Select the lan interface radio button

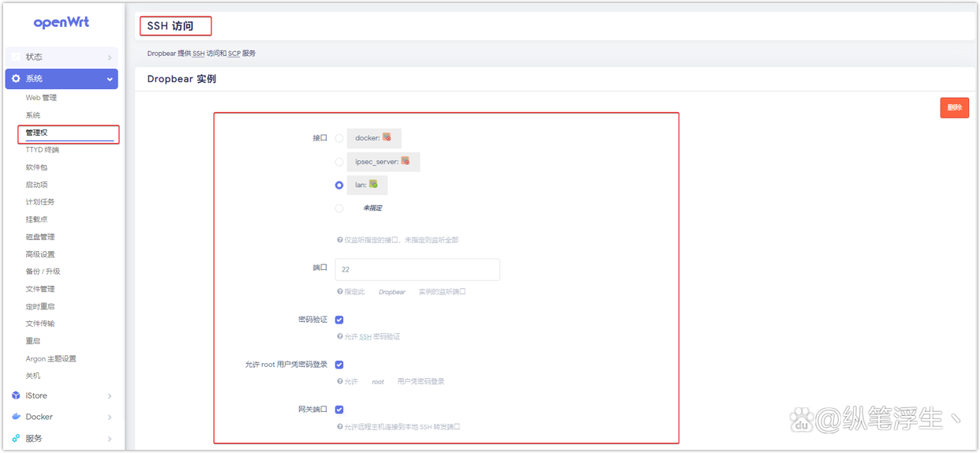pyautogui.click(x=339, y=185)
